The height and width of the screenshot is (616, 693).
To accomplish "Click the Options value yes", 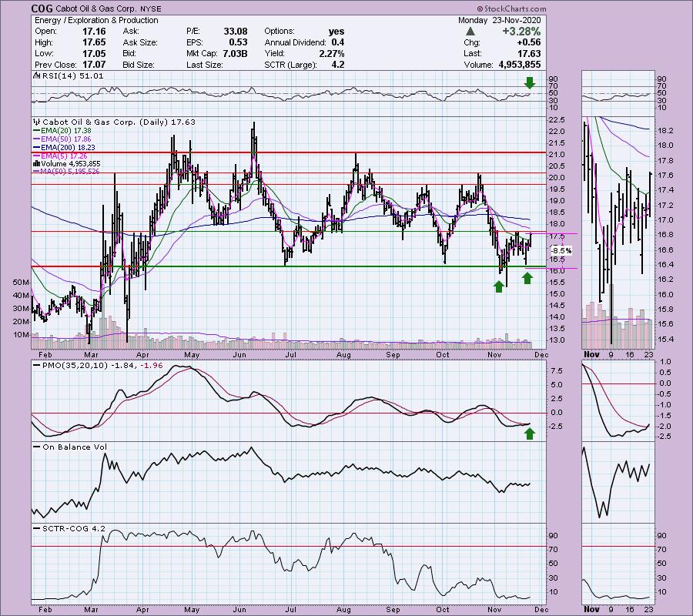I will point(336,32).
